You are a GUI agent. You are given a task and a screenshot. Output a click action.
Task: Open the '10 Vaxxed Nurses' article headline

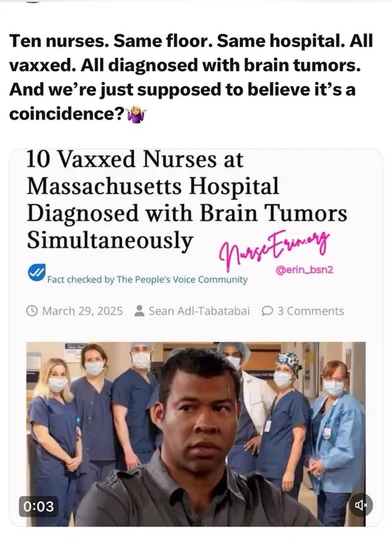[187, 200]
